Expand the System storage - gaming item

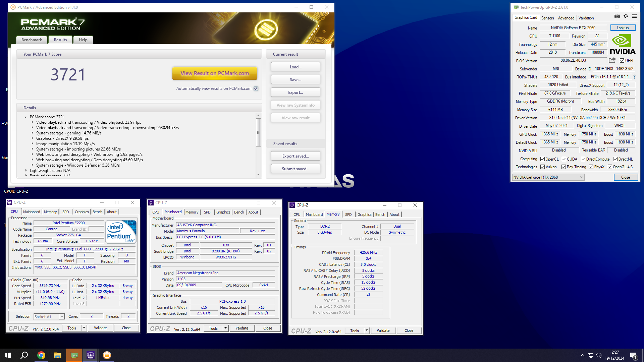point(33,133)
